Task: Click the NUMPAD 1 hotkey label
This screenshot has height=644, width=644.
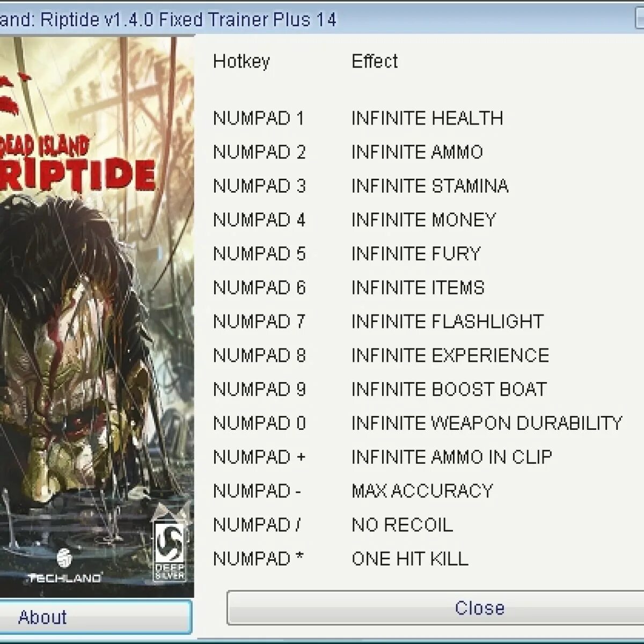Action: [x=259, y=118]
